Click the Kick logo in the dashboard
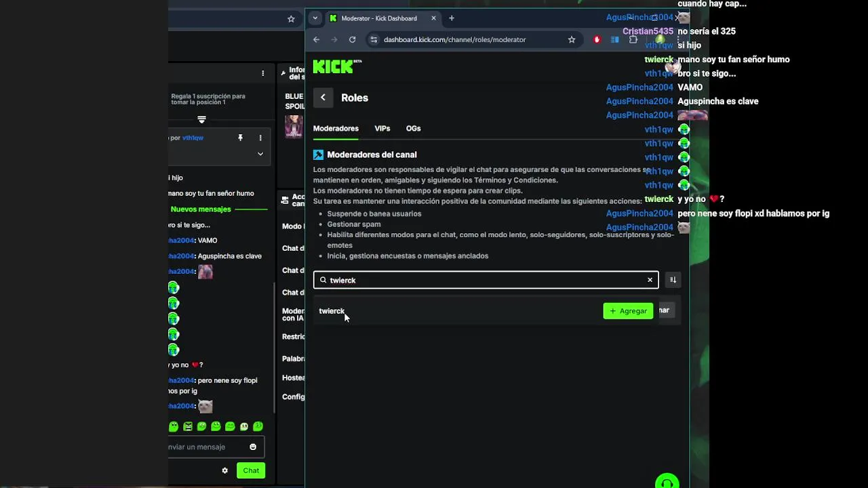868x488 pixels. [x=337, y=66]
